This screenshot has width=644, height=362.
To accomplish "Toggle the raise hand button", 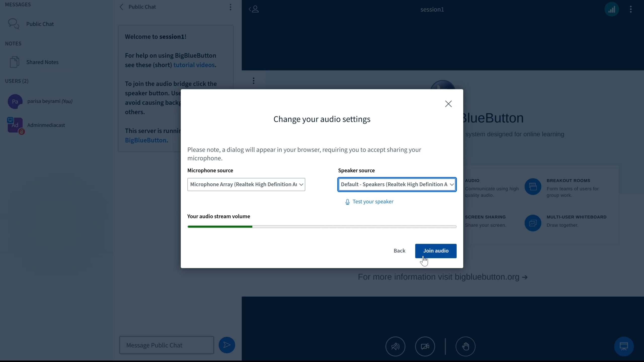I will (x=465, y=346).
